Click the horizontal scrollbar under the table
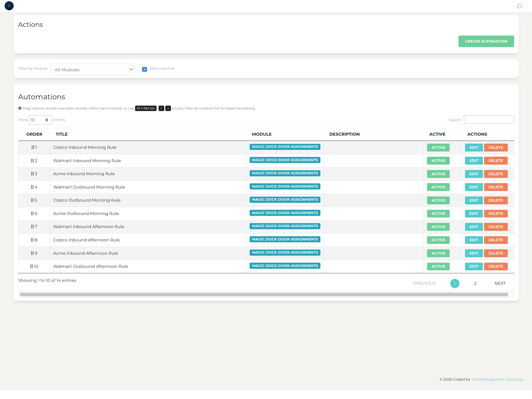Viewport: 532px width, 399px height. (264, 295)
